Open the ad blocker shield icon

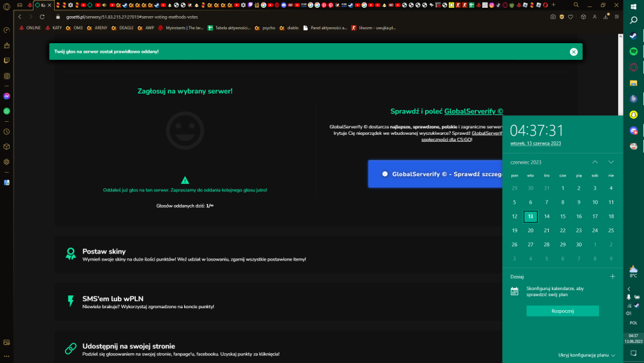pos(562,17)
